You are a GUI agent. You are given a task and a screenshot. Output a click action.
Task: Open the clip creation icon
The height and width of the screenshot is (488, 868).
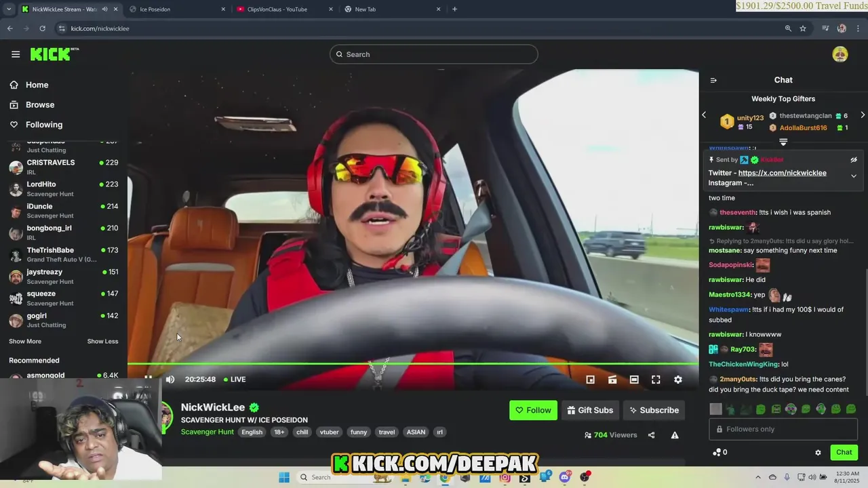612,380
